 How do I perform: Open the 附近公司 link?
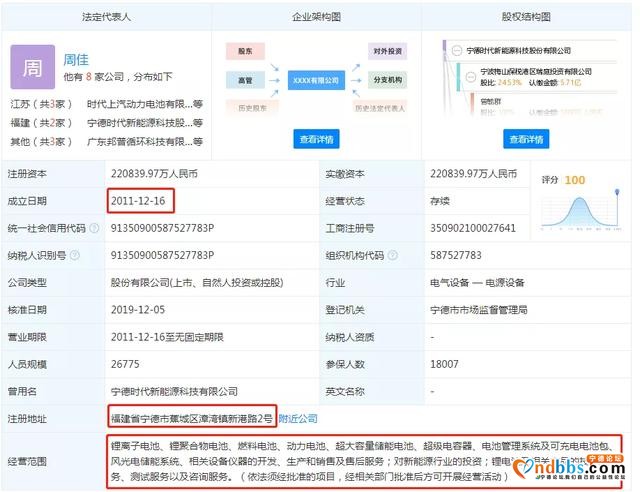click(x=298, y=419)
